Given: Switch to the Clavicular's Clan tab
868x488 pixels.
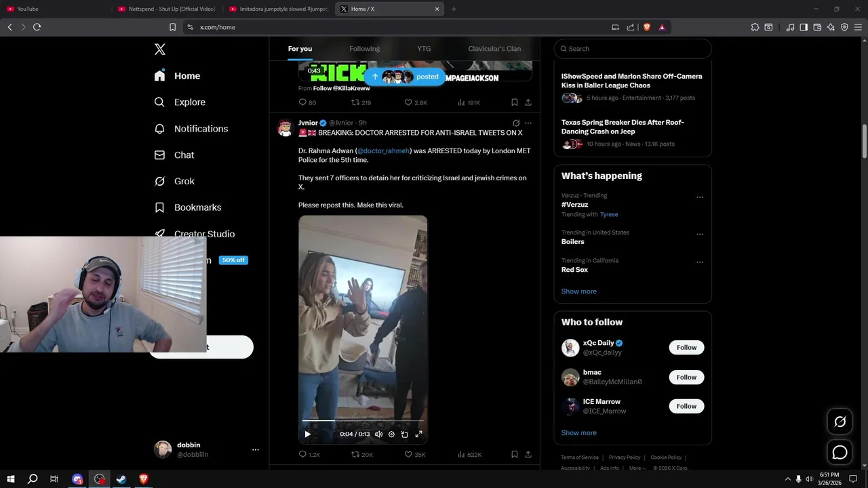Looking at the screenshot, I should pos(494,49).
